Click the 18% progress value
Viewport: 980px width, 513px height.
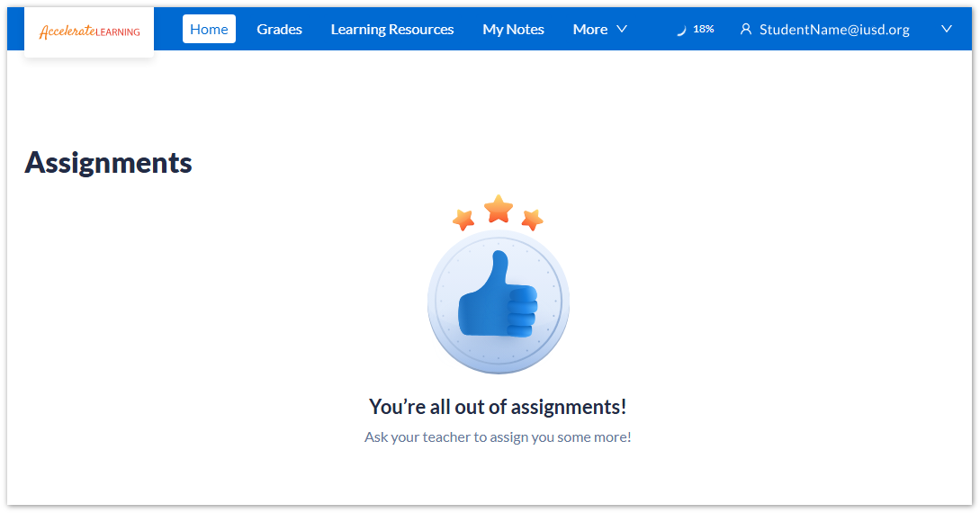pos(704,30)
